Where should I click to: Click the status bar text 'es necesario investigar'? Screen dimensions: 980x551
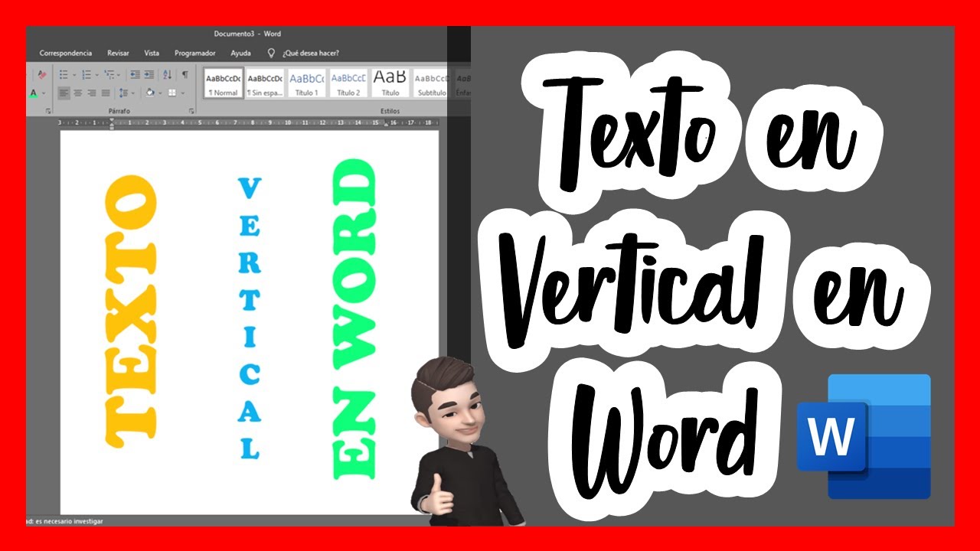pos(67,521)
